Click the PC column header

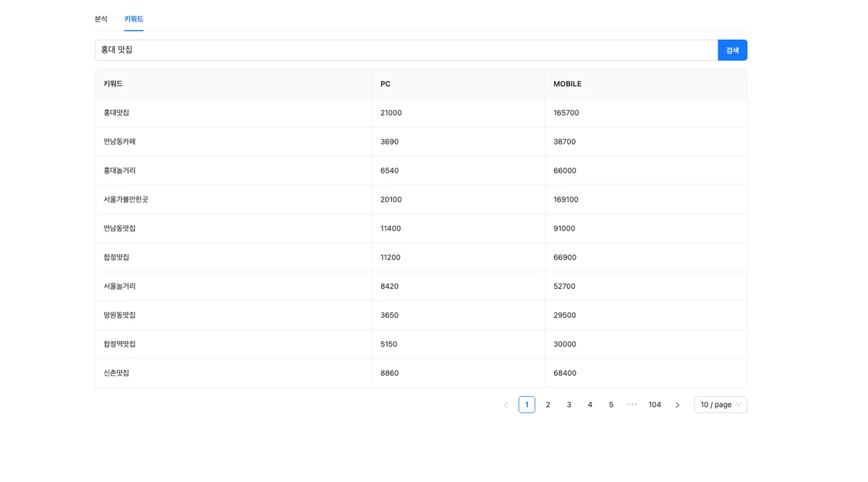[459, 84]
